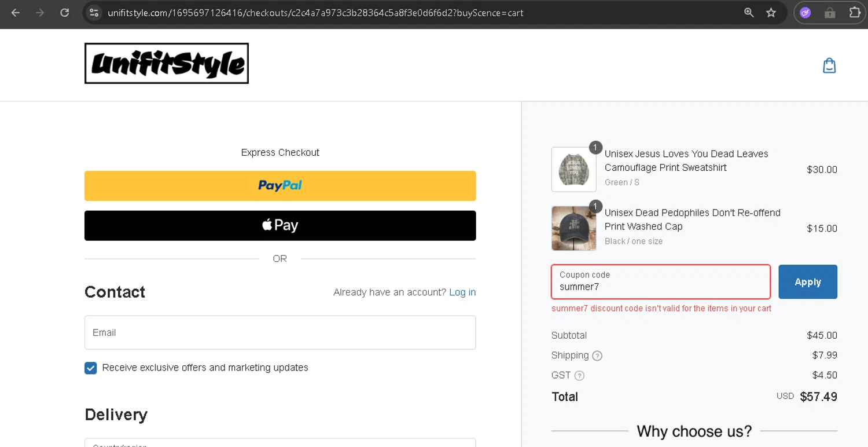
Task: Click the lock extension icon
Action: [830, 12]
